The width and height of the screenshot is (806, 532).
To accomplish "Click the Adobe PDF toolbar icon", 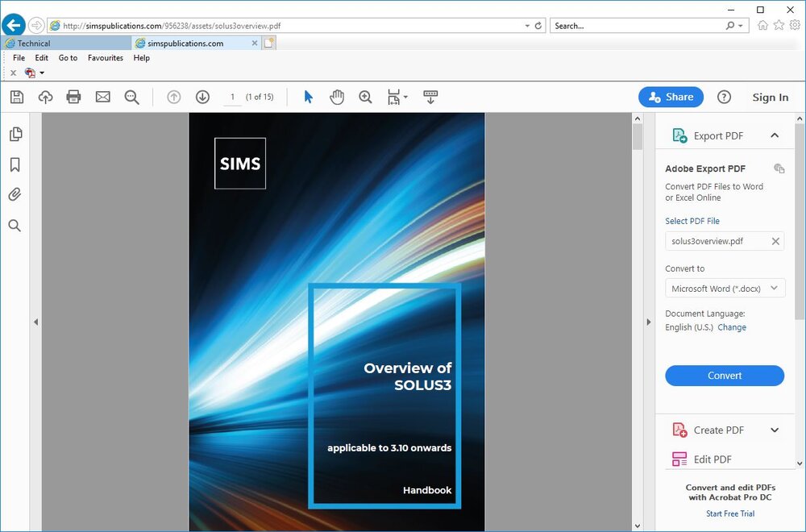I will [x=31, y=73].
